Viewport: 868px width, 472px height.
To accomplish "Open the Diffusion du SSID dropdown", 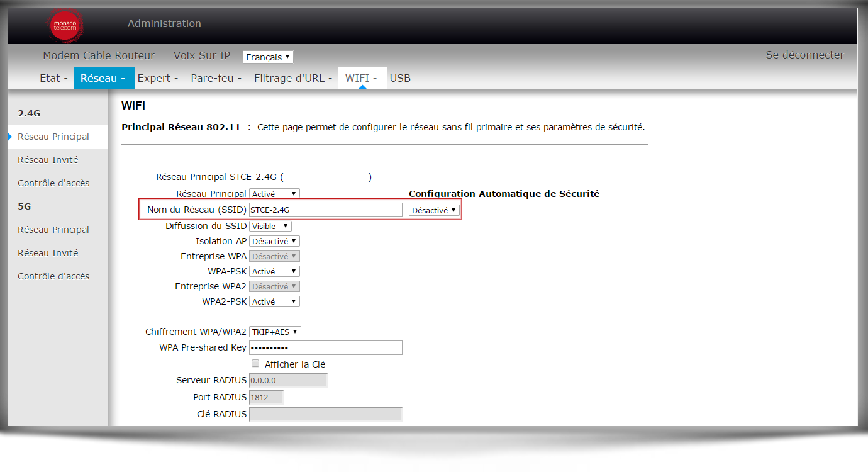I will click(x=270, y=226).
